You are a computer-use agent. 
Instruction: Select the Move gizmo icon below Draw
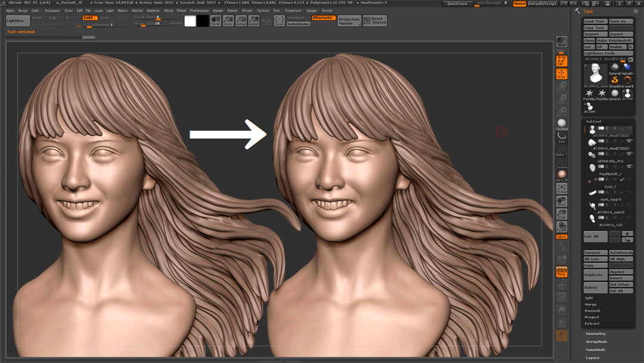pos(562,87)
